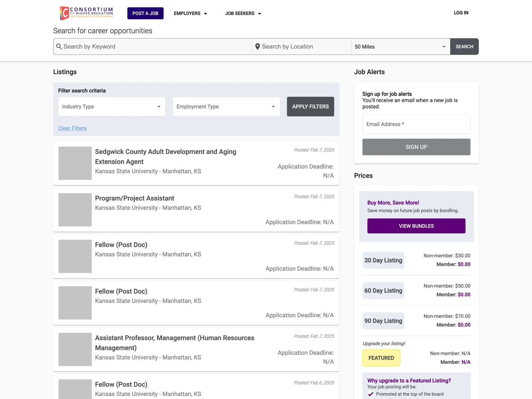Select the 30 Day Listing option
This screenshot has width=532, height=399.
coord(383,260)
